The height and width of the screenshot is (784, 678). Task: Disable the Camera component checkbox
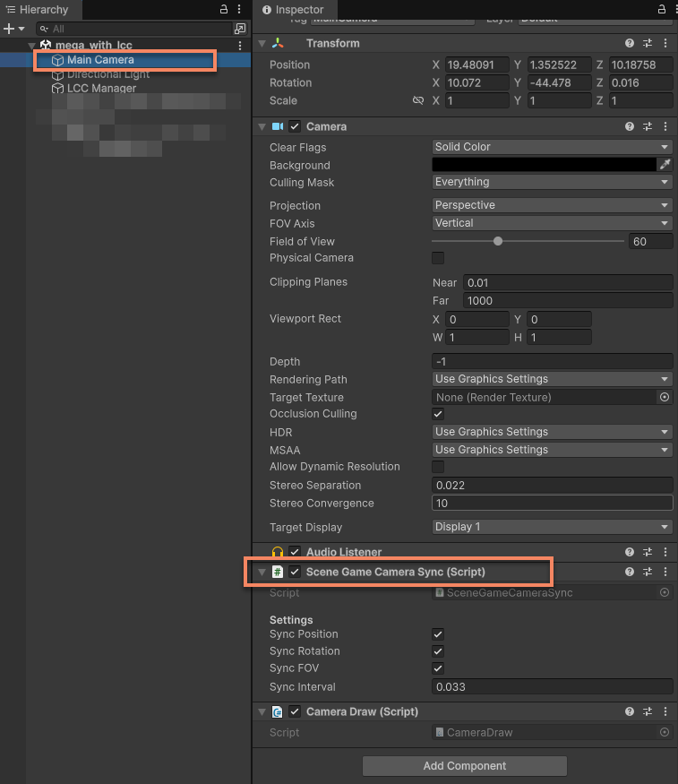(295, 126)
